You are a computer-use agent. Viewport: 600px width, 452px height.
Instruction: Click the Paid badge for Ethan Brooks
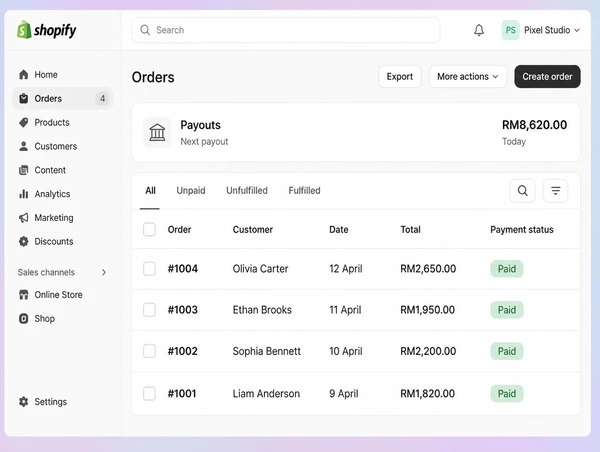pos(507,310)
